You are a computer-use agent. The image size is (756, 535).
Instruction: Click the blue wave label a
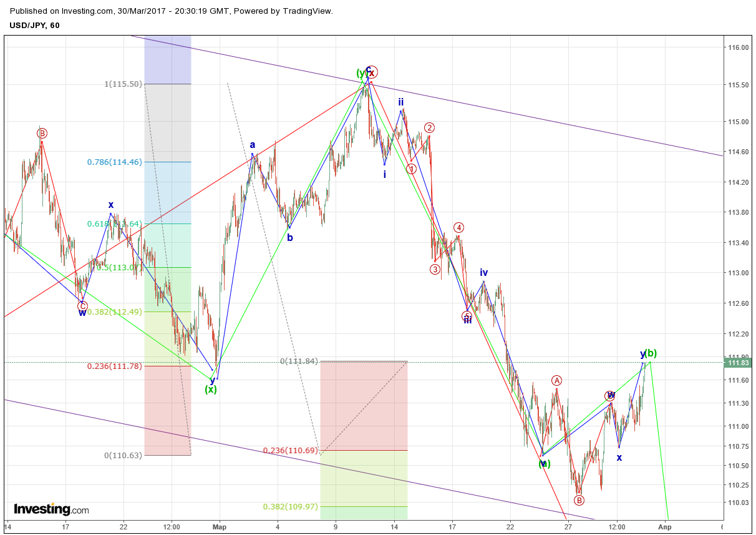click(x=253, y=144)
